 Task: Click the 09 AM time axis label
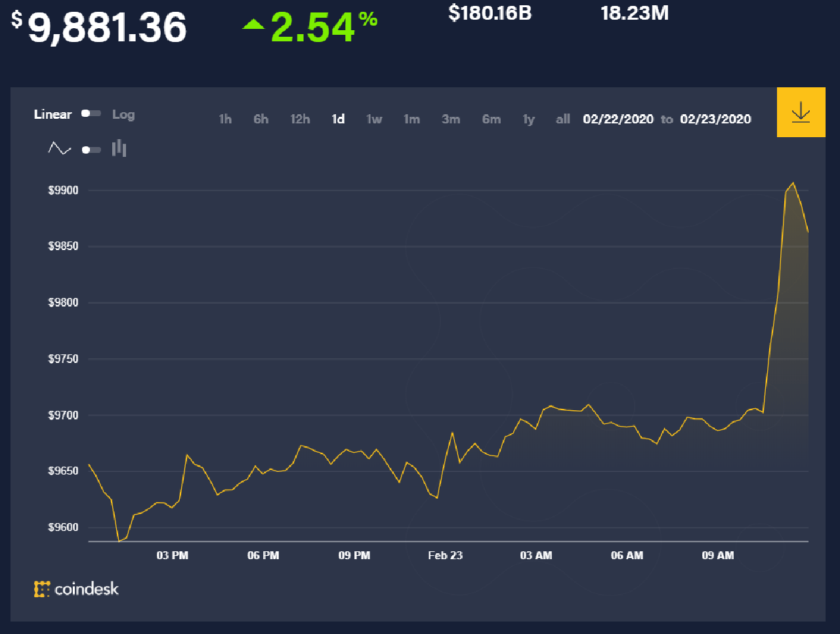(x=718, y=555)
